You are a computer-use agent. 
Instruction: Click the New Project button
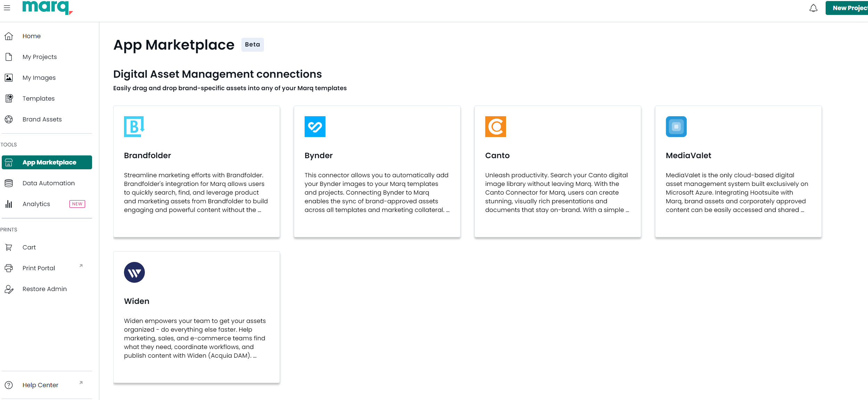coord(848,8)
